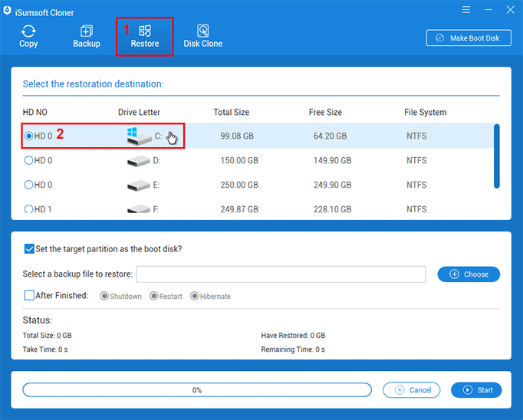The image size is (523, 420).
Task: Click the Drive Letter column header
Action: coord(139,112)
